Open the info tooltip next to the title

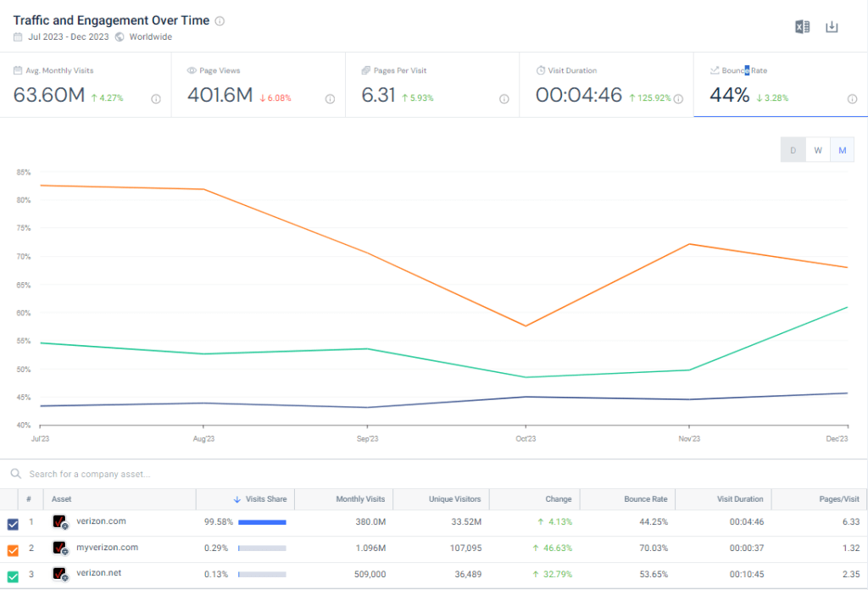(x=220, y=20)
